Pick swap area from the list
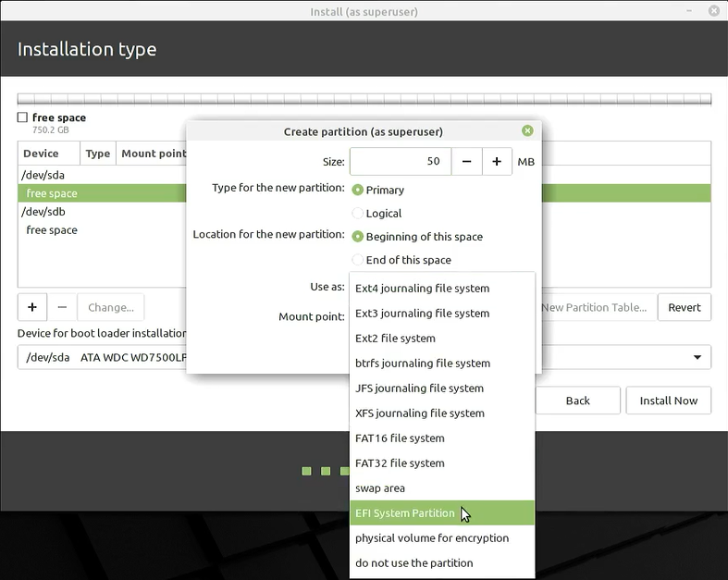The width and height of the screenshot is (728, 580). pos(380,487)
